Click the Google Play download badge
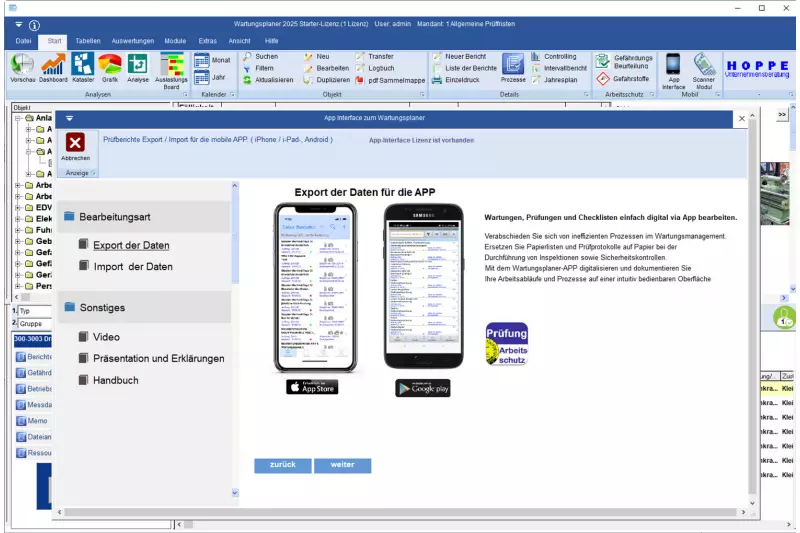Screen dimensions: 800x533 coord(422,388)
